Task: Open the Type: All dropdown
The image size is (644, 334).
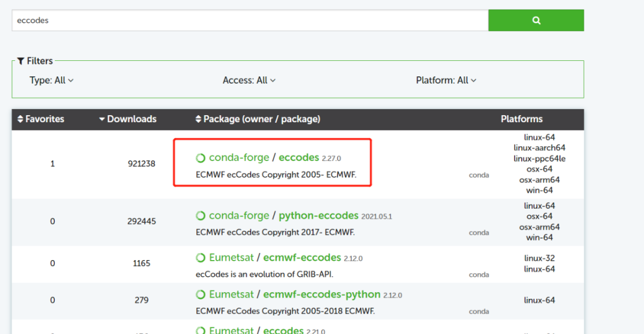Action: [x=51, y=81]
